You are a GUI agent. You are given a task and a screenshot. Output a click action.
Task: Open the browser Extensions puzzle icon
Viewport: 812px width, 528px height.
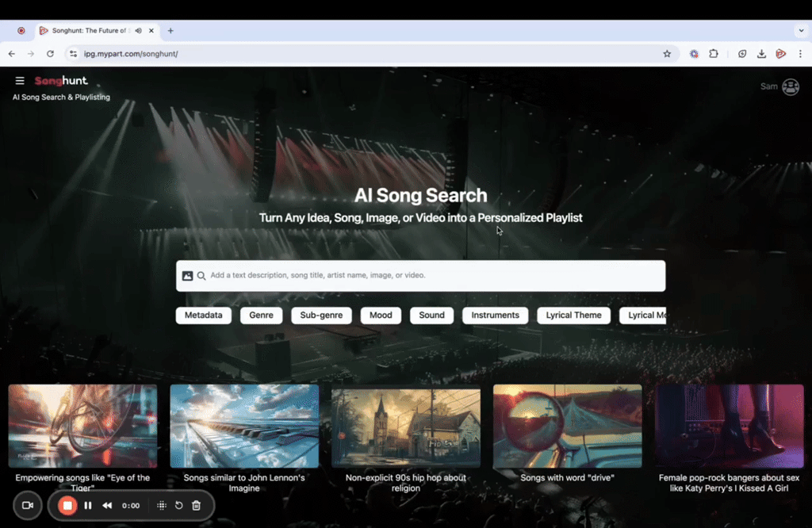pyautogui.click(x=714, y=53)
